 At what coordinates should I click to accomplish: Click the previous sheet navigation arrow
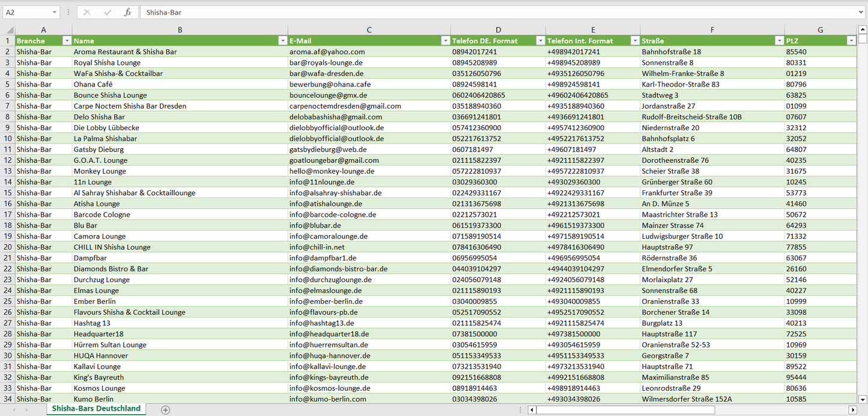pos(12,410)
